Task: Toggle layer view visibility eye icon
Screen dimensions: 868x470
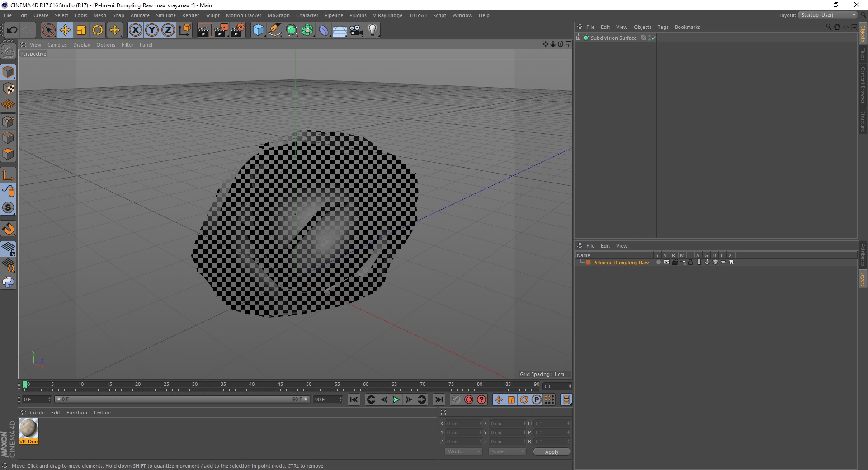Action: tap(666, 262)
